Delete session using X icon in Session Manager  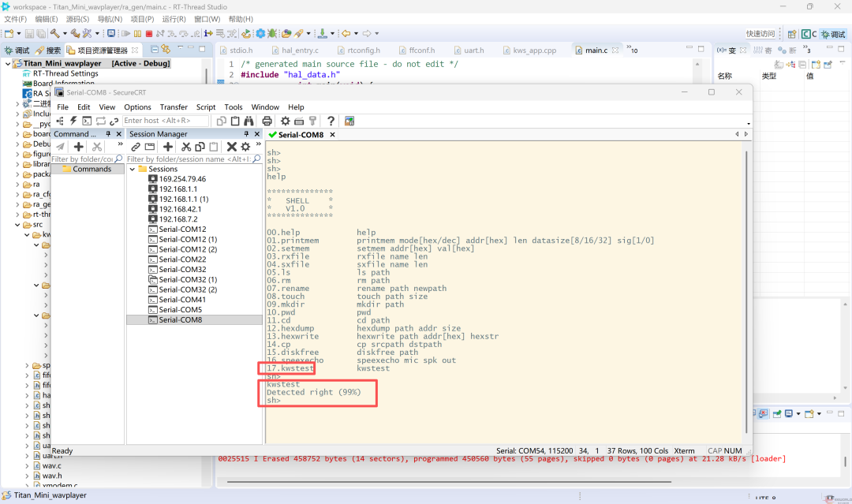point(231,147)
